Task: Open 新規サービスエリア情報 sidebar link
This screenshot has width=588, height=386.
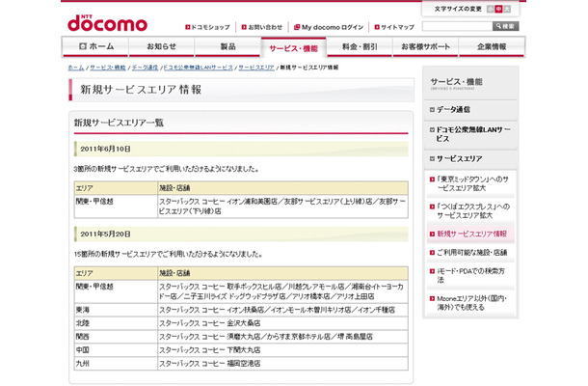Action: [470, 234]
